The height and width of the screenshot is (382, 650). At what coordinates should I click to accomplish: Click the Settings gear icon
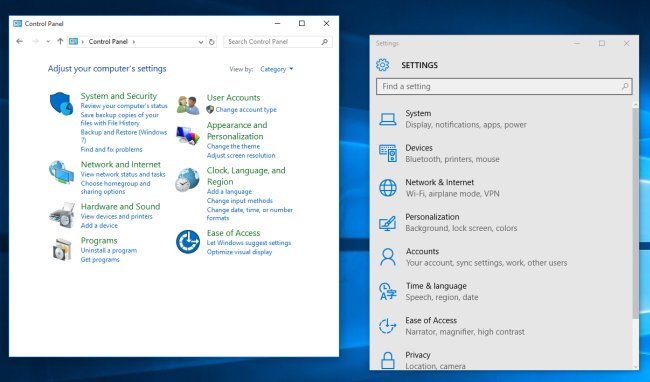click(x=383, y=65)
